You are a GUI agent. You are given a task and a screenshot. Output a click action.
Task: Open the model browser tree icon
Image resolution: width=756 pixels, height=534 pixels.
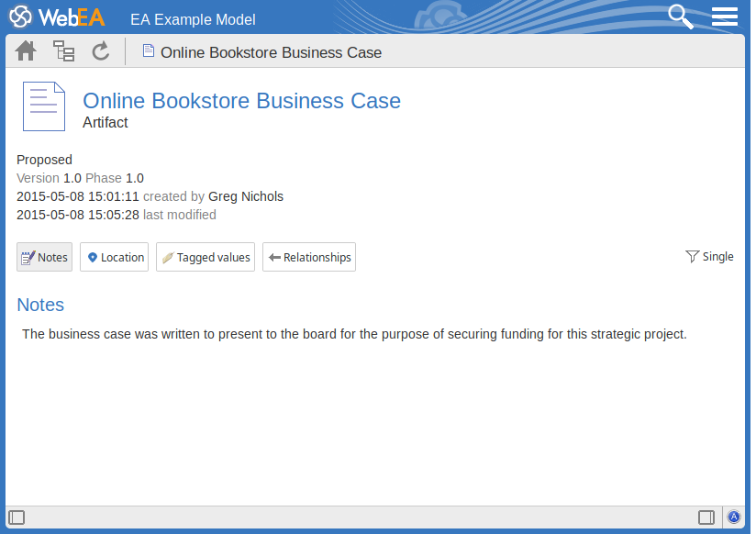click(63, 51)
